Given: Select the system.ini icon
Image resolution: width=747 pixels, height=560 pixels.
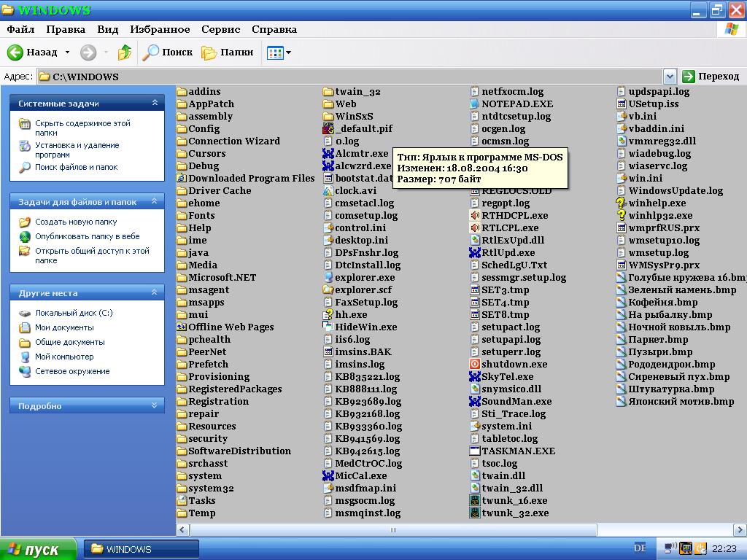Looking at the screenshot, I should pos(474,426).
